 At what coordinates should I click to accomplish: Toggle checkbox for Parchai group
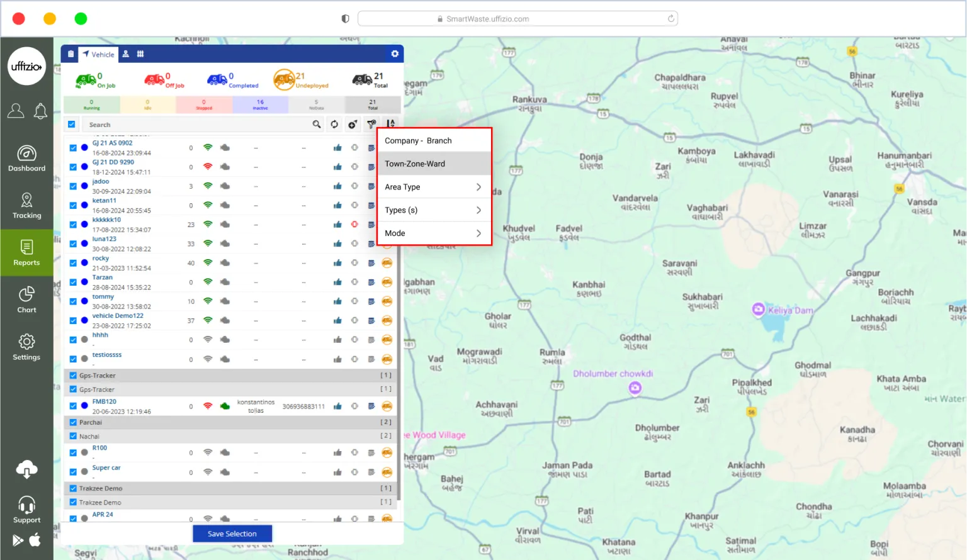(x=73, y=422)
